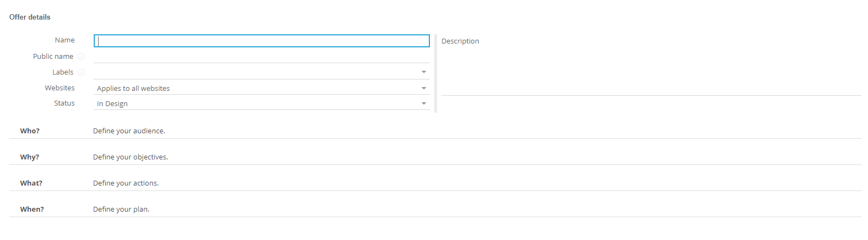Click the Labels info icon
Viewport: 868px width, 240px height.
point(81,72)
